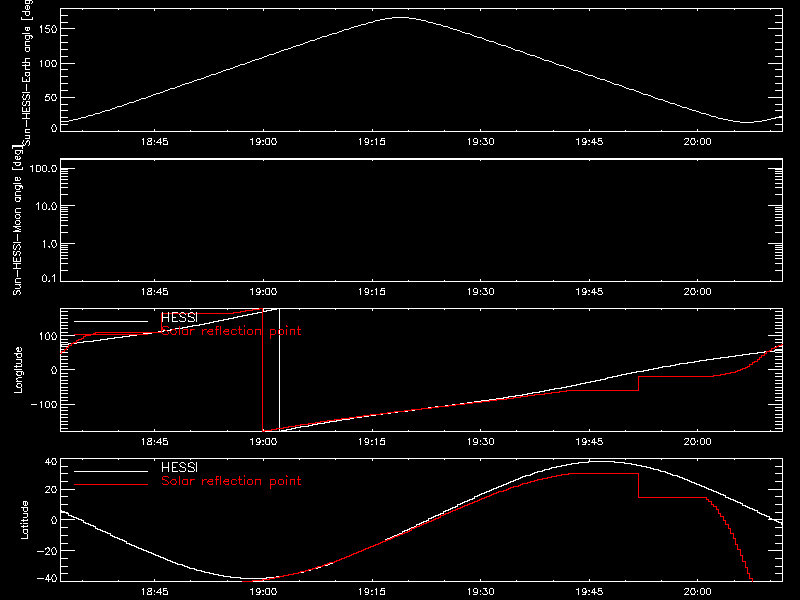Select 19:00 label under Longitude plot

point(263,442)
